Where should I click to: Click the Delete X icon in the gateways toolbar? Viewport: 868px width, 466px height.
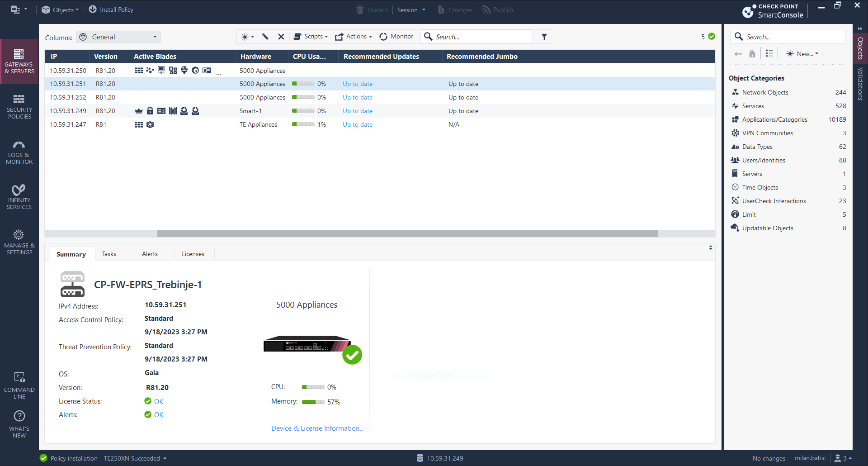tap(281, 37)
